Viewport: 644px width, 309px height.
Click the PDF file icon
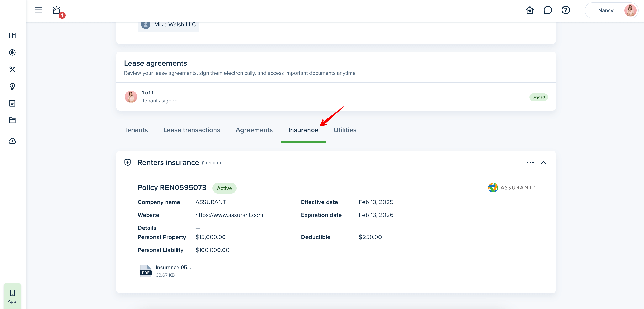[x=145, y=271]
